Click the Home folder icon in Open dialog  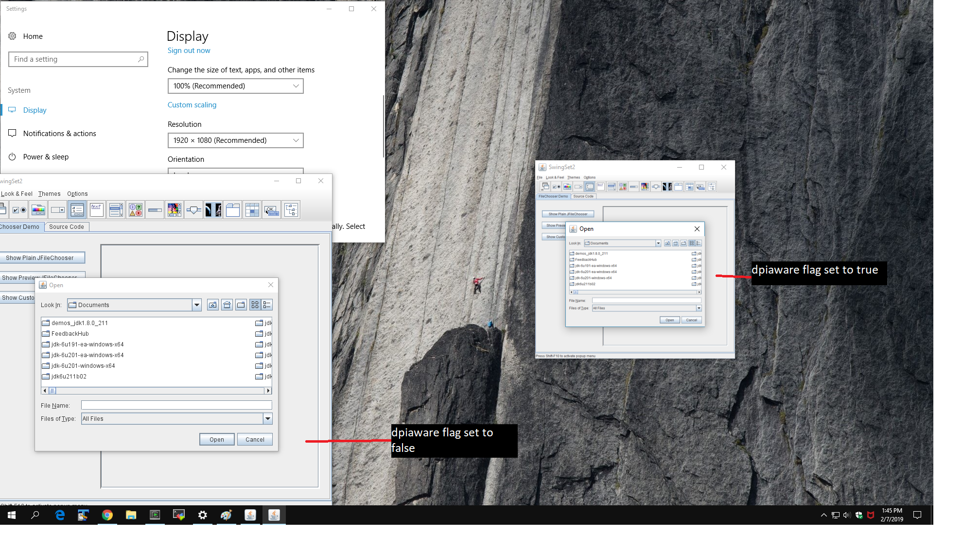click(227, 305)
